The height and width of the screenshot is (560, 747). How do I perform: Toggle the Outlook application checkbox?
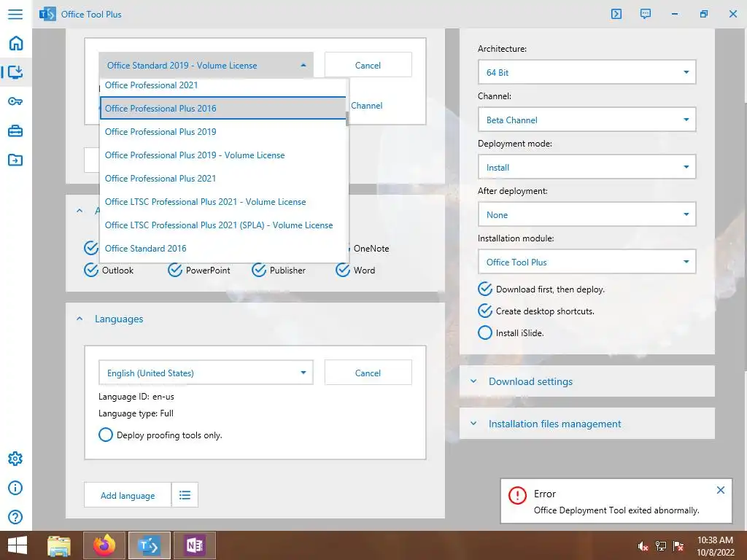[91, 270]
